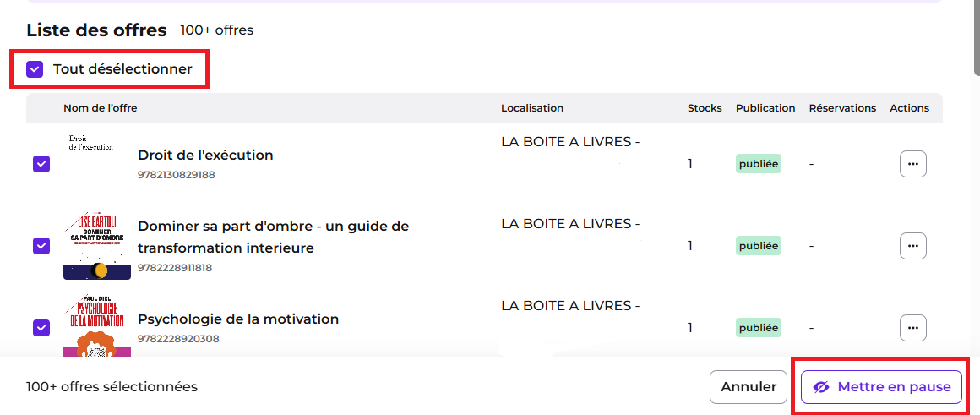
Task: Deselect the Psychologie de la motivation checkbox
Action: 41,327
